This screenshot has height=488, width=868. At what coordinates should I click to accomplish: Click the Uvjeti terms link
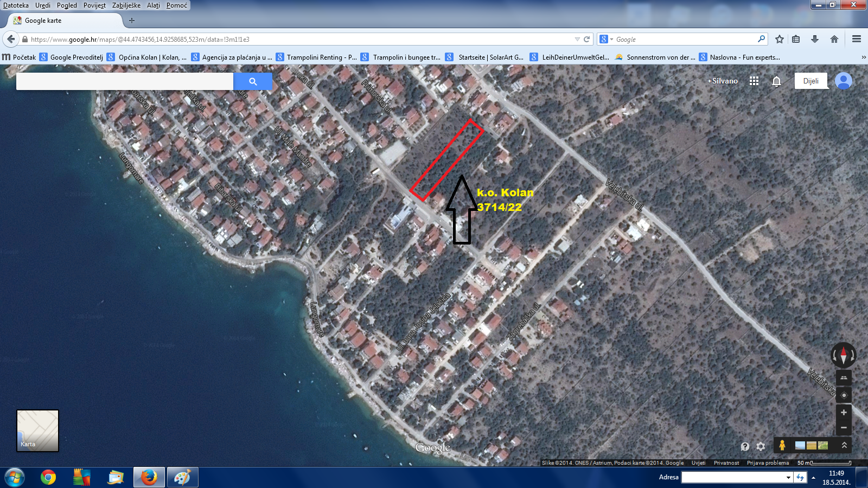[699, 463]
